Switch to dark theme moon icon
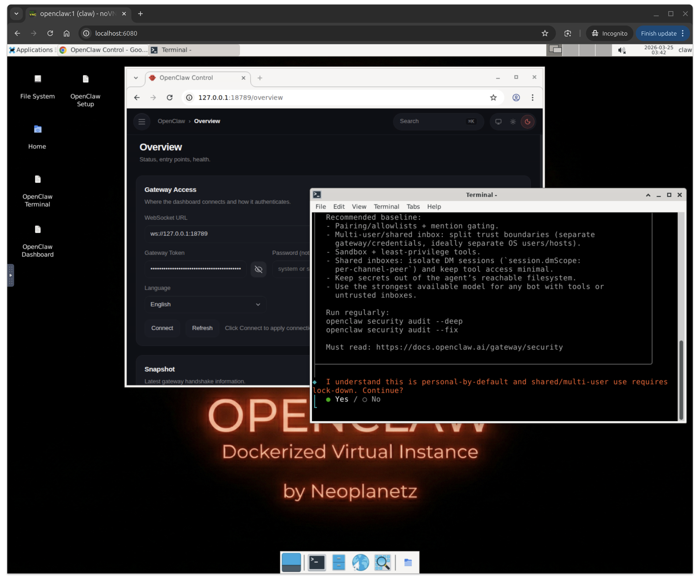This screenshot has width=700, height=588. click(527, 122)
